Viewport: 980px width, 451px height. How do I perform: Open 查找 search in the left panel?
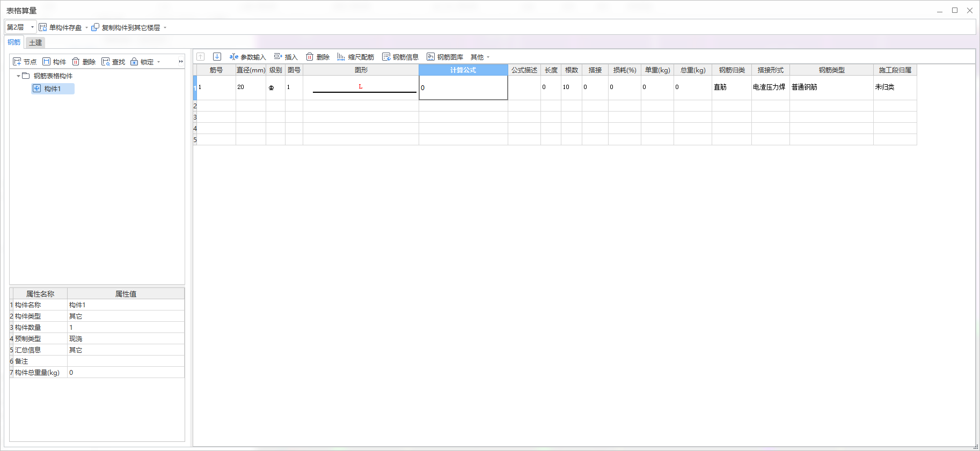(x=113, y=62)
